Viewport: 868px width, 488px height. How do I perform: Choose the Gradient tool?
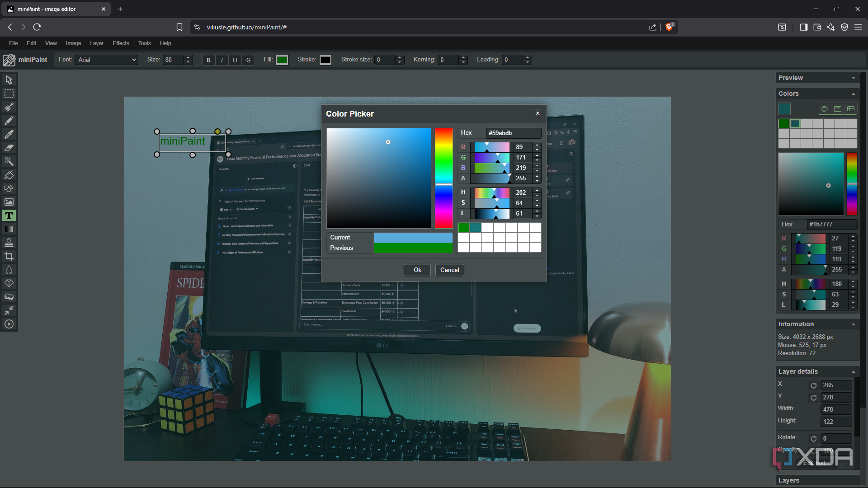[x=9, y=229]
